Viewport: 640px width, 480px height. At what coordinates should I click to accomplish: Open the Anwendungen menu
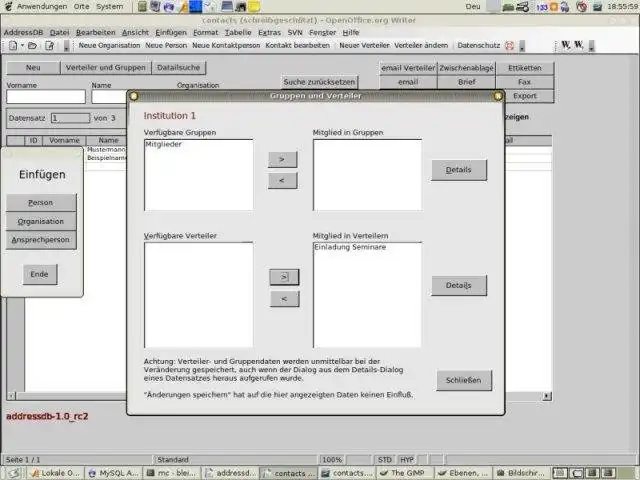[42, 7]
